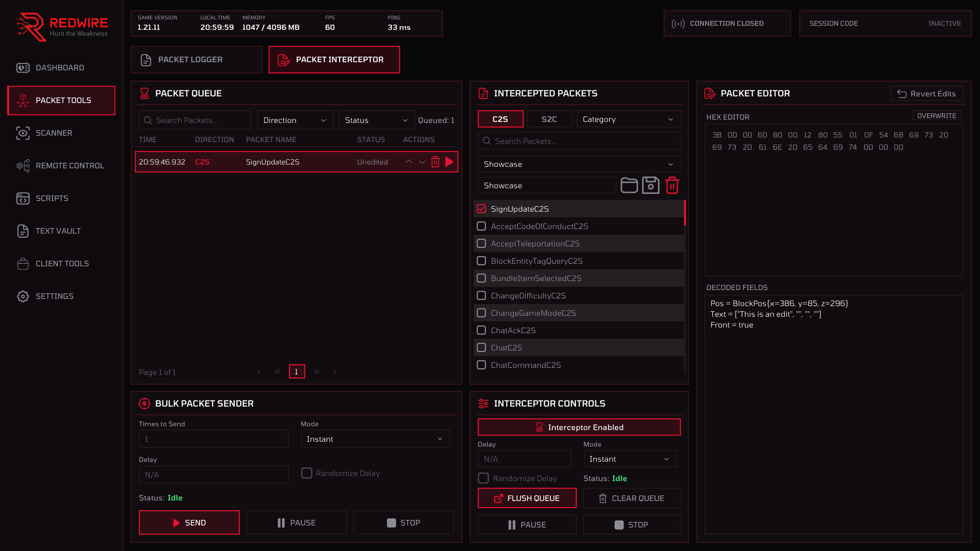Viewport: 980px width, 551px height.
Task: Select the S2C packet direction tab
Action: (x=549, y=119)
